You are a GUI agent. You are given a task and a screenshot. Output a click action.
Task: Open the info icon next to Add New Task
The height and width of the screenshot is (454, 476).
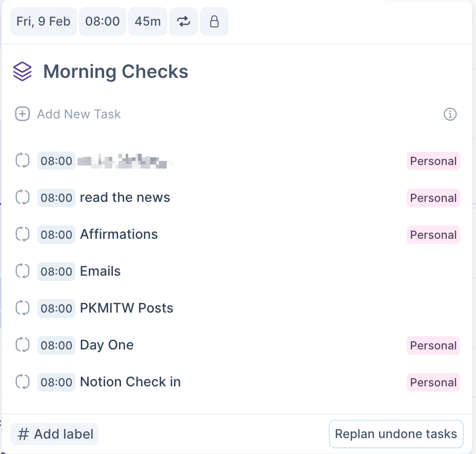pos(450,114)
